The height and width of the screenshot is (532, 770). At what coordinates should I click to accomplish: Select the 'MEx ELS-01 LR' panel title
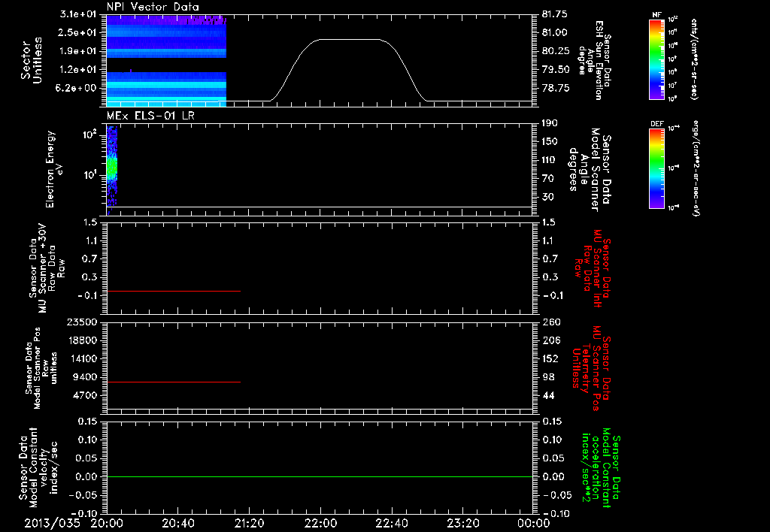coord(150,116)
